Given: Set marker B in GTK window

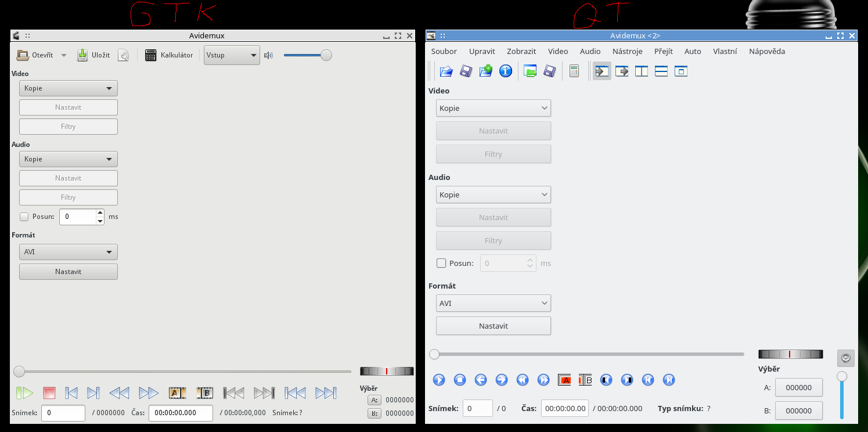Looking at the screenshot, I should 205,393.
